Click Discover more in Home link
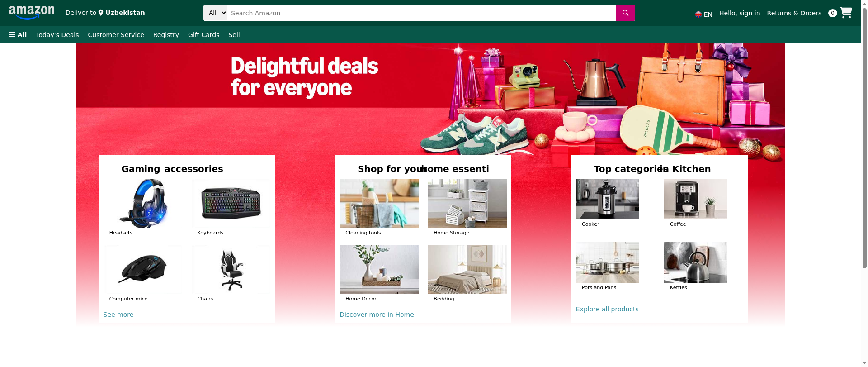 tap(377, 315)
